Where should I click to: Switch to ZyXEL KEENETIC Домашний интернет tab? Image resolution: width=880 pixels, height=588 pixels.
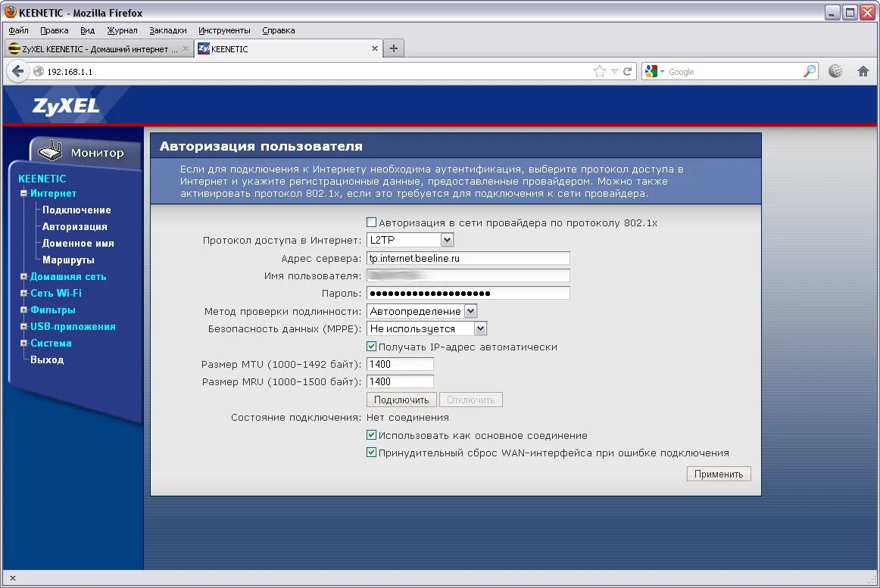98,49
